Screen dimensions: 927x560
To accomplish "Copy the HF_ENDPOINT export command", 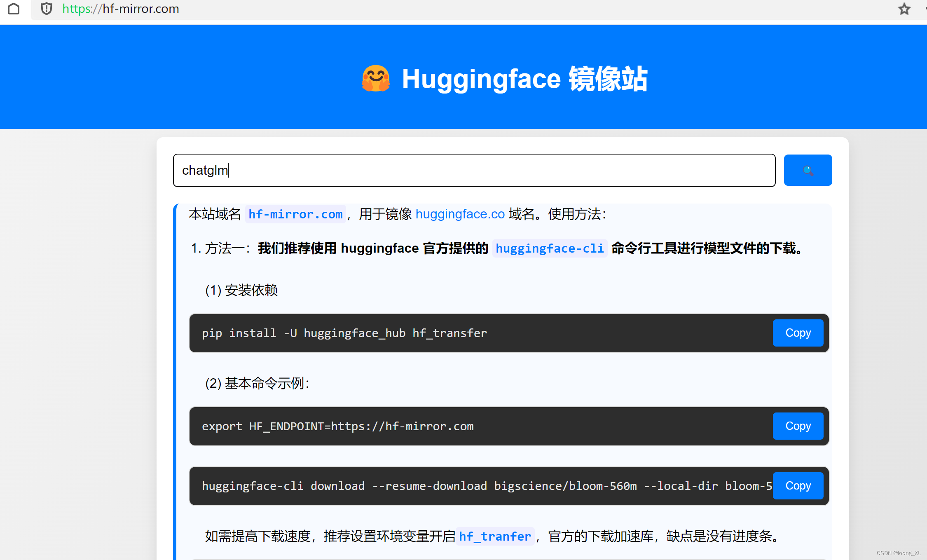I will [797, 426].
